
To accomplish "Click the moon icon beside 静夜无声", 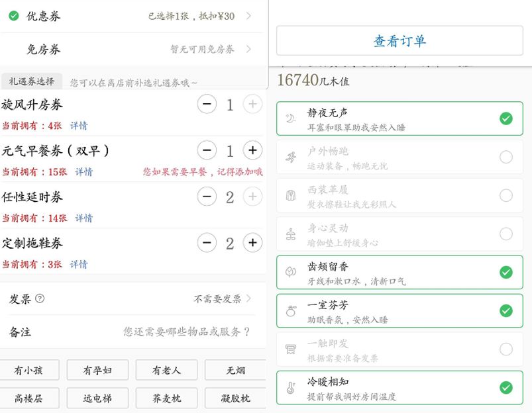I will [x=290, y=118].
